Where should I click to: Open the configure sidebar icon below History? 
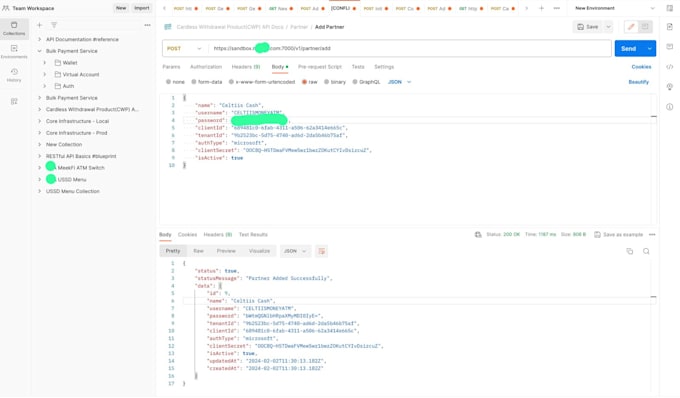(x=14, y=101)
